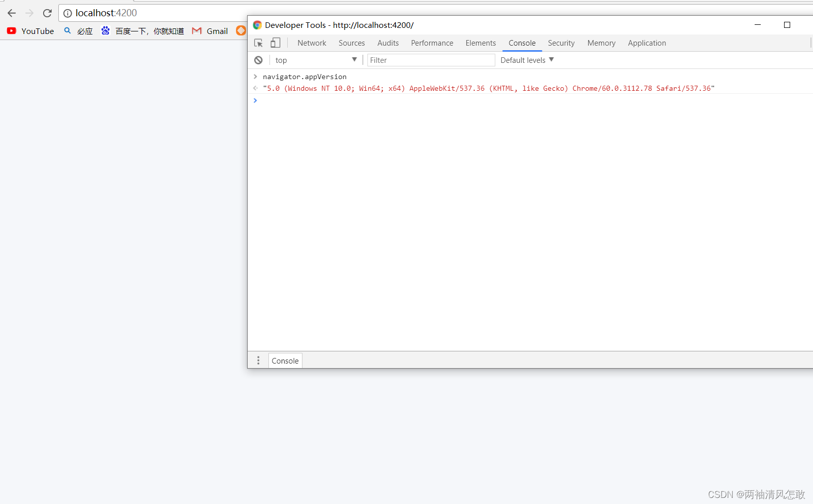The image size is (813, 504).
Task: Click the Console drawer tab at bottom
Action: (x=285, y=361)
